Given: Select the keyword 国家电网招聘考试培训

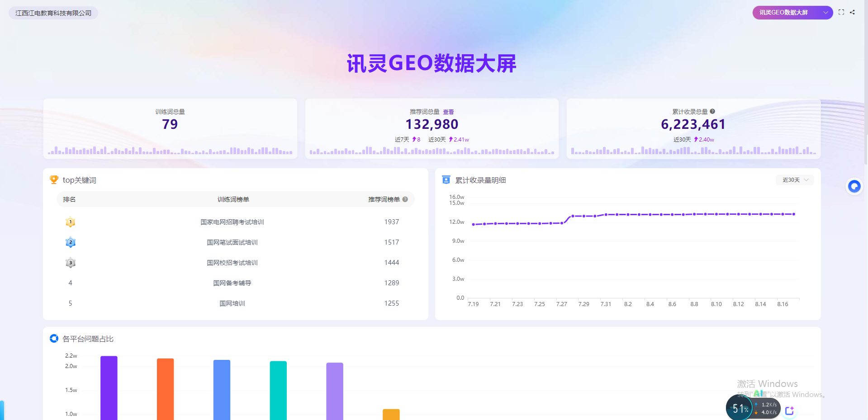Looking at the screenshot, I should click(232, 222).
